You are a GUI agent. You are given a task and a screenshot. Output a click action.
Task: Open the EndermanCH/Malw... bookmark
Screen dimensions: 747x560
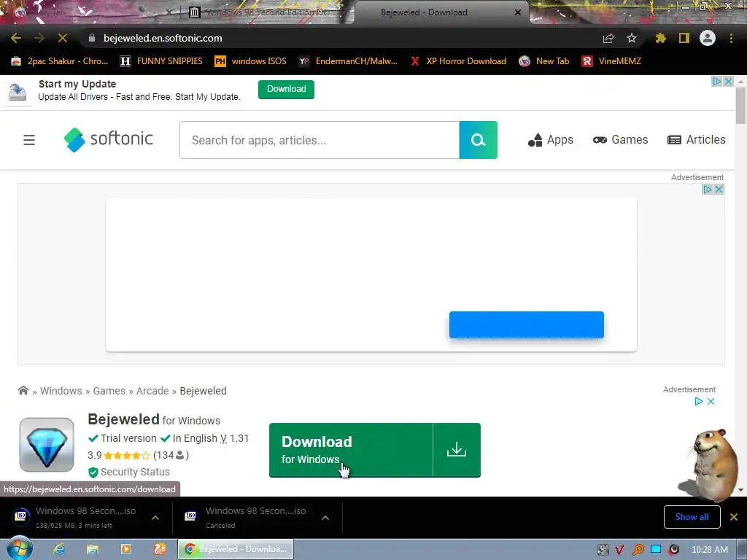point(348,61)
